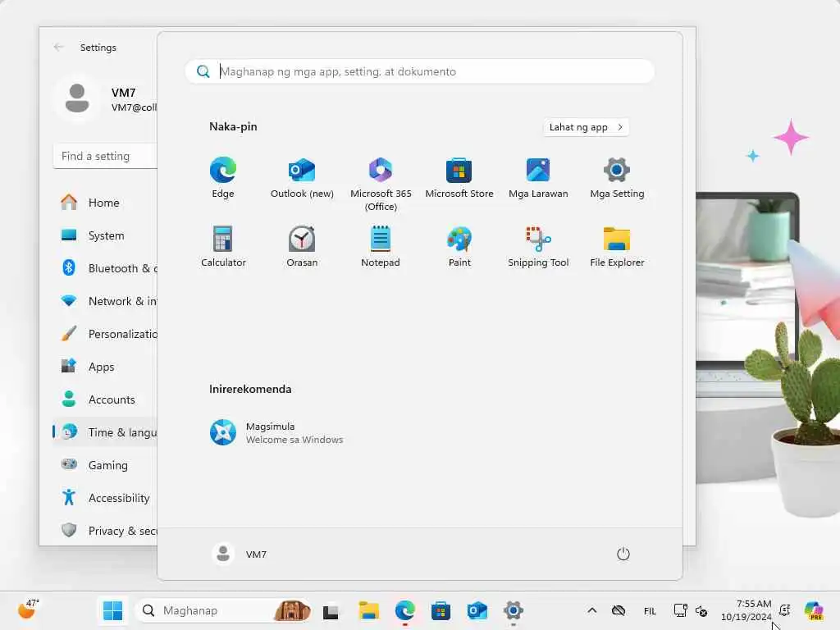Screen dimensions: 840x630
Task: Open File Explorer from the taskbar
Action: (368, 610)
